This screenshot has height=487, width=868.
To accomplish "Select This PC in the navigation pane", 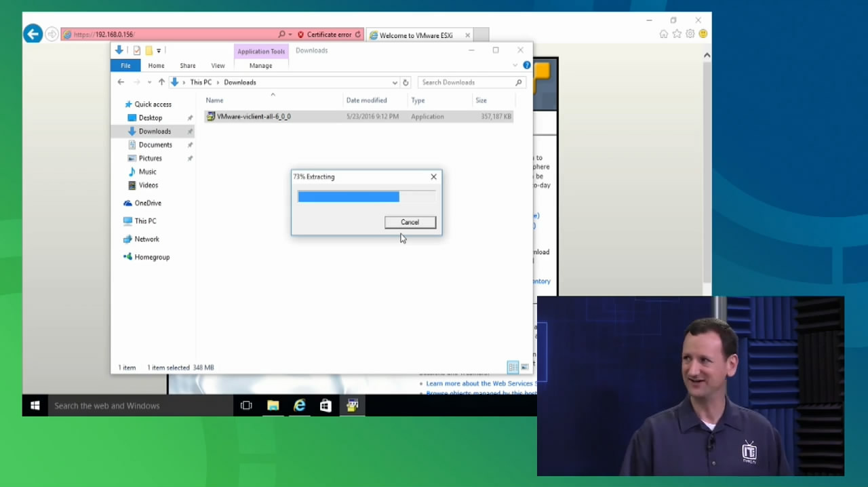I will (x=145, y=221).
